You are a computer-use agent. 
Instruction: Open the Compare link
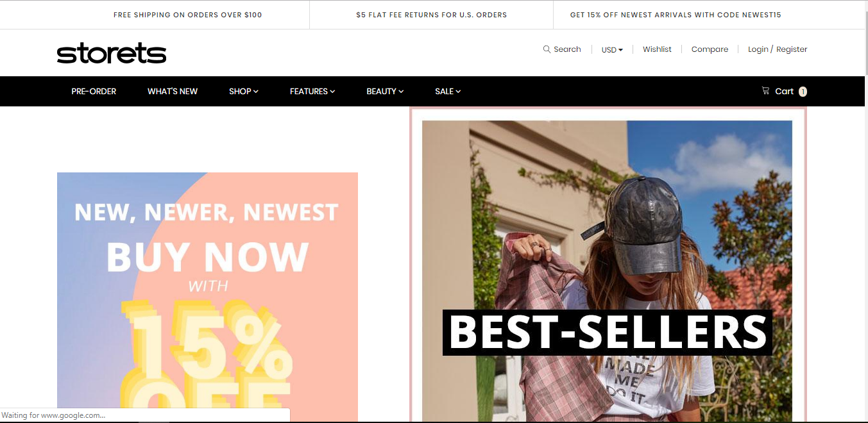pyautogui.click(x=710, y=49)
